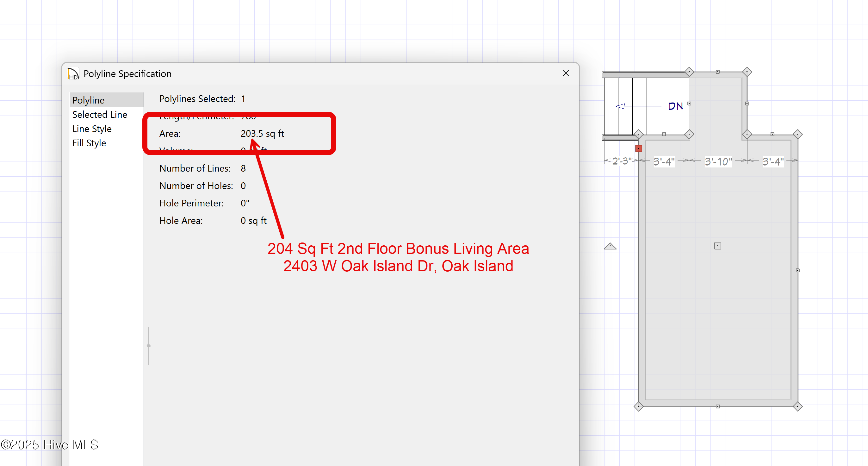Click the Area value 203.5 sq ft
868x466 pixels.
click(262, 134)
